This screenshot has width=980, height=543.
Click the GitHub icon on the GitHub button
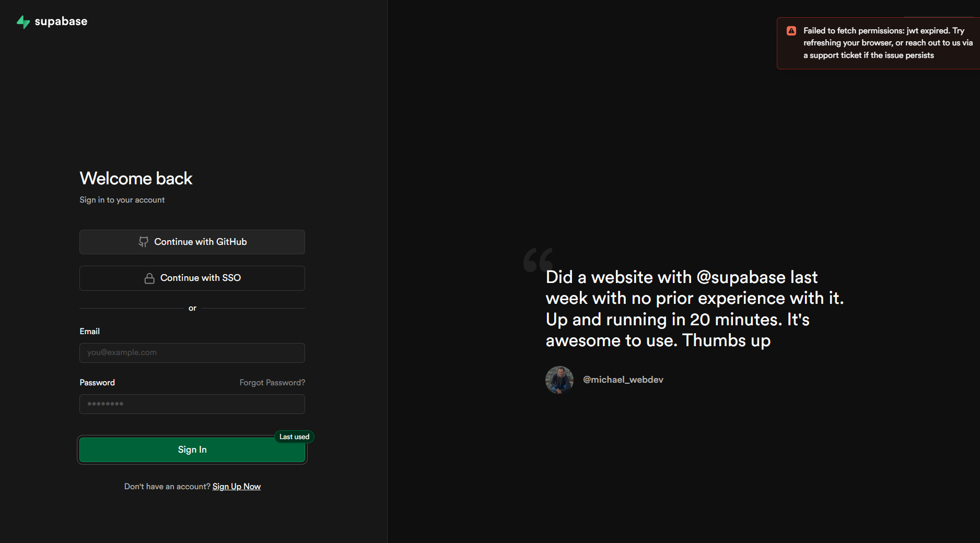(143, 242)
